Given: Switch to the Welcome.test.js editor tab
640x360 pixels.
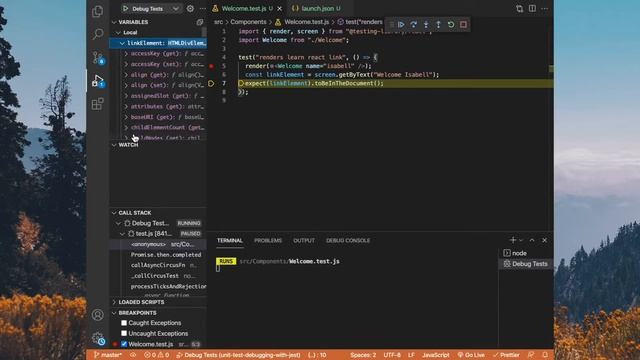Looking at the screenshot, I should [246, 9].
